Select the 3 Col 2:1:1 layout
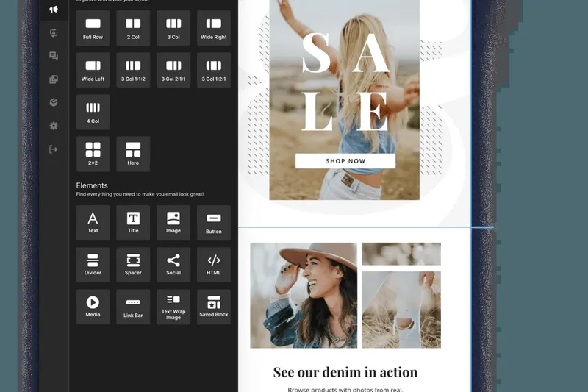 pos(173,70)
